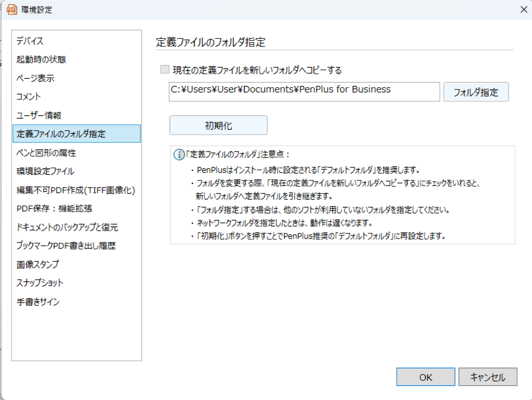This screenshot has height=400, width=532.
Task: Select ユーザー情報 in the list
Action: pos(38,115)
